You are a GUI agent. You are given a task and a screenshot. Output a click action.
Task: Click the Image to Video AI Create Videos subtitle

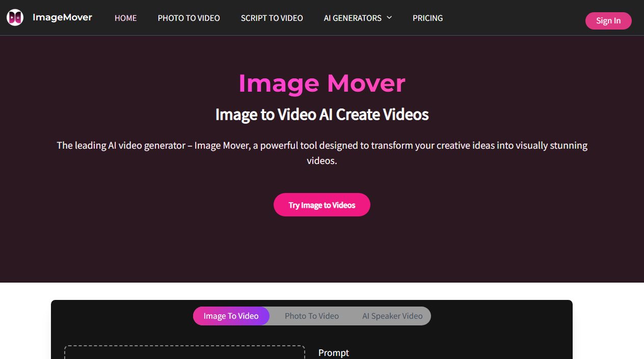click(x=321, y=115)
